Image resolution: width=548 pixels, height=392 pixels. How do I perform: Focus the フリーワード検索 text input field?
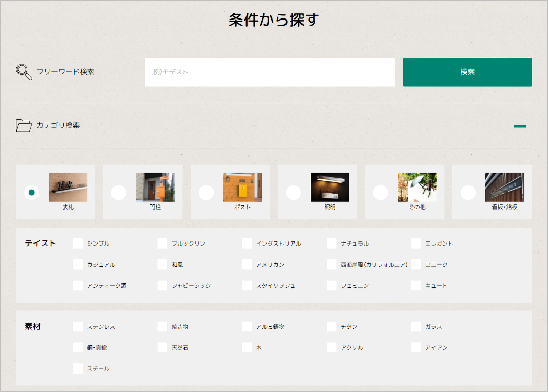pyautogui.click(x=270, y=72)
